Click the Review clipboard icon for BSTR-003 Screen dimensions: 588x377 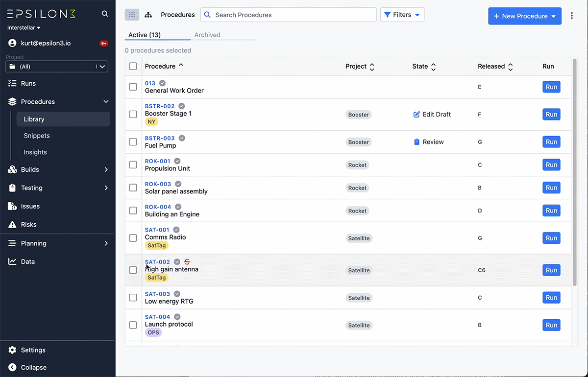417,142
